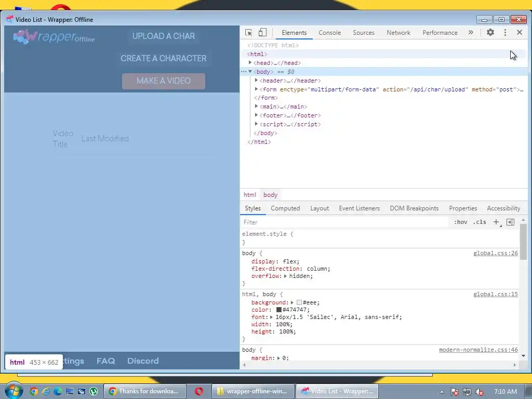Collapse the body element node

[x=250, y=72]
